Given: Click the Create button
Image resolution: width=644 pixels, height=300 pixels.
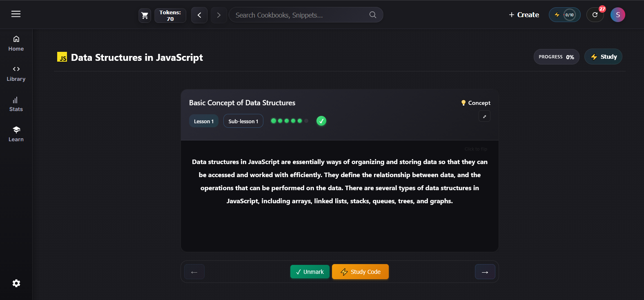Looking at the screenshot, I should click(524, 15).
